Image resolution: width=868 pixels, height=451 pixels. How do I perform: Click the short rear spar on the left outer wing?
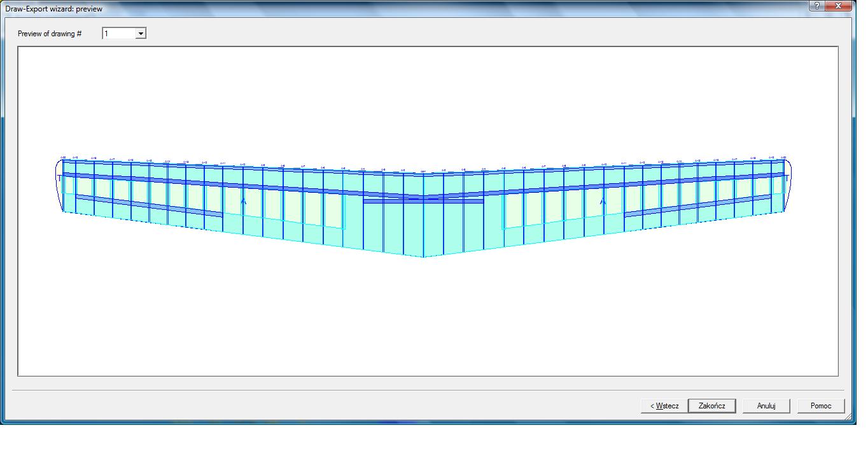pos(149,205)
